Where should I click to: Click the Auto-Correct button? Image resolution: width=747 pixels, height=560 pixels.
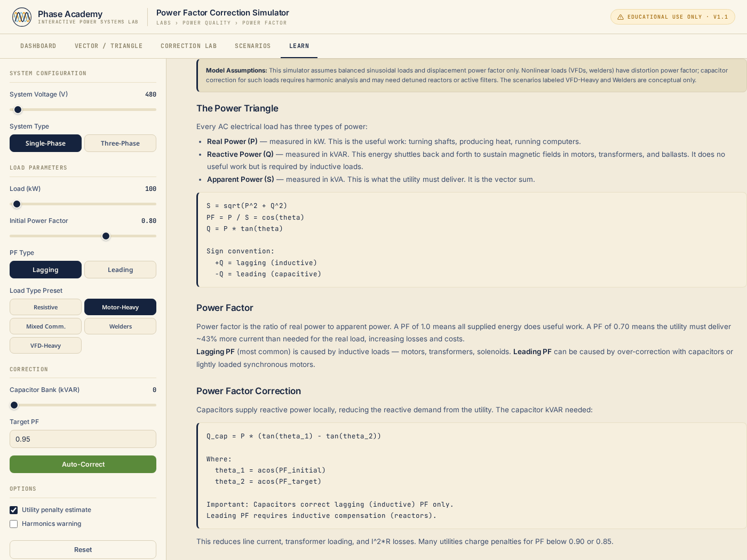pos(83,464)
